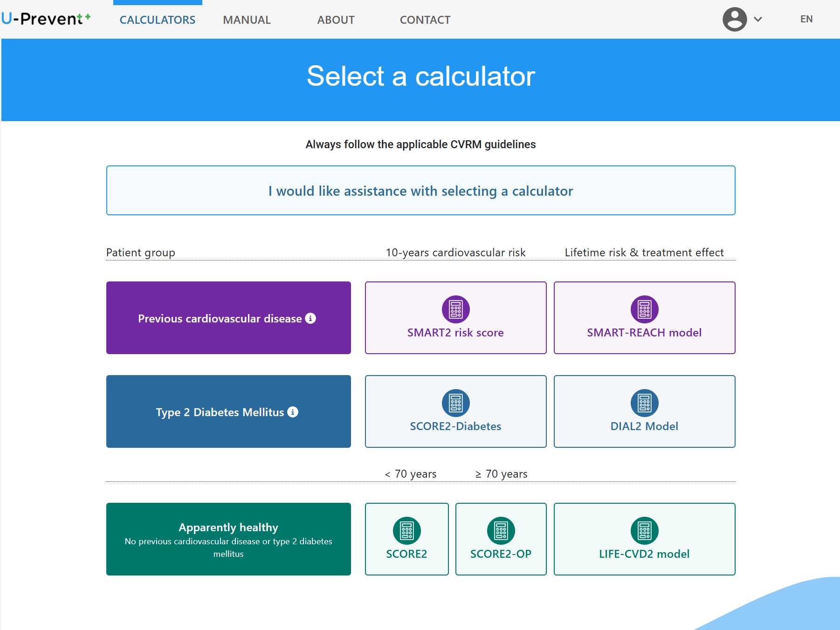Select the Previous cardiovascular disease group
The width and height of the screenshot is (840, 630).
pos(219,319)
